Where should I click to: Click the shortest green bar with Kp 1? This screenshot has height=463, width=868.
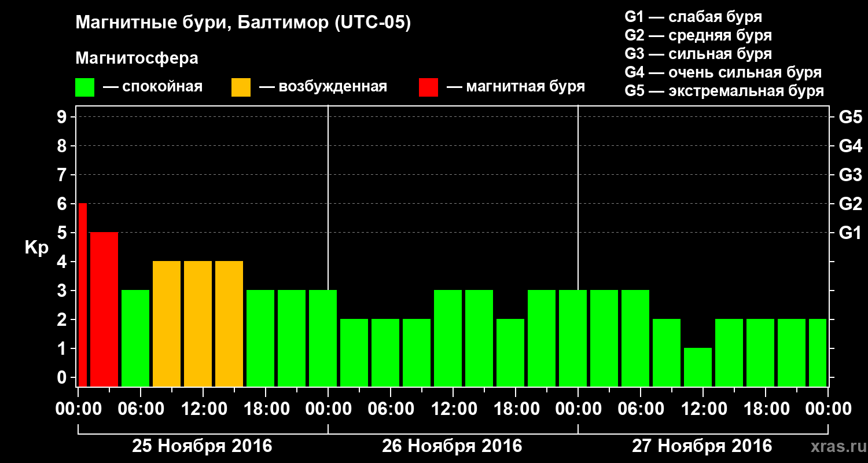pos(698,367)
